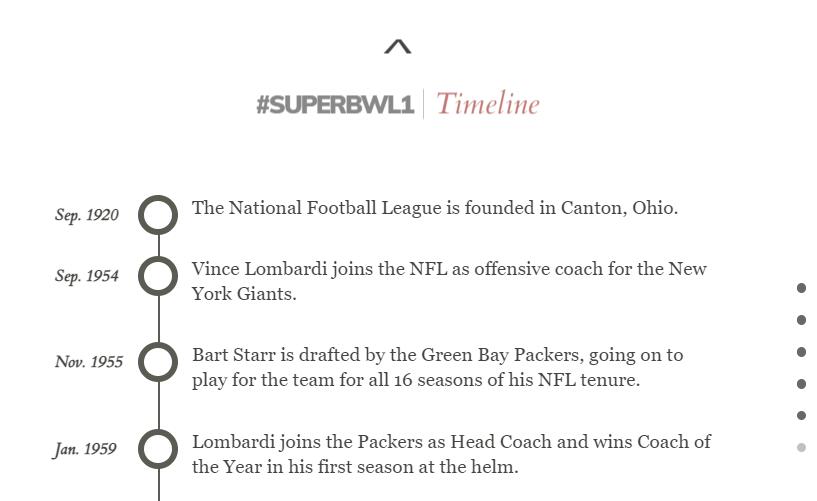Go to first page navigation dot
The height and width of the screenshot is (501, 817).
click(x=801, y=288)
